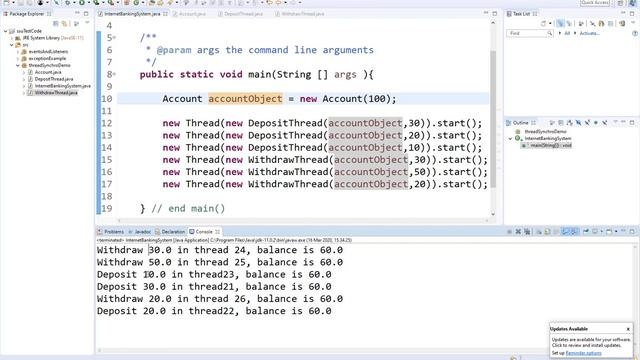The width and height of the screenshot is (640, 360).
Task: Remove all terminated launches in Console
Action: (x=527, y=232)
